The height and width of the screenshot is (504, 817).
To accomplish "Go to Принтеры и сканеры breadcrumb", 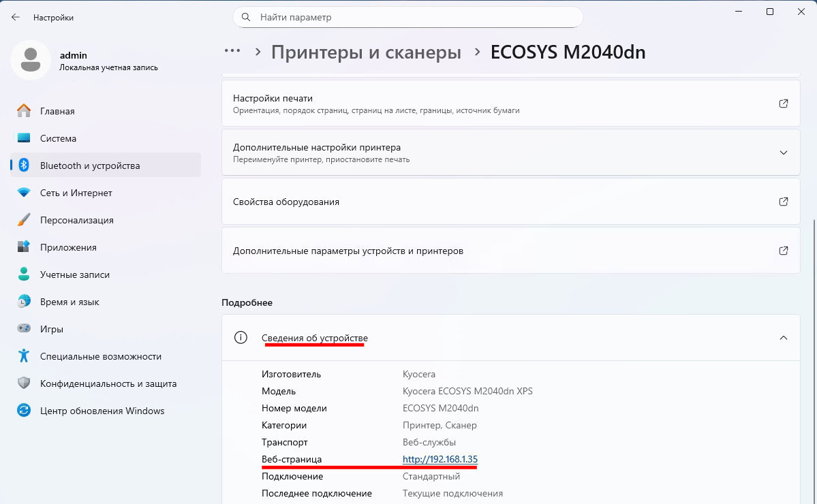I will pyautogui.click(x=366, y=52).
